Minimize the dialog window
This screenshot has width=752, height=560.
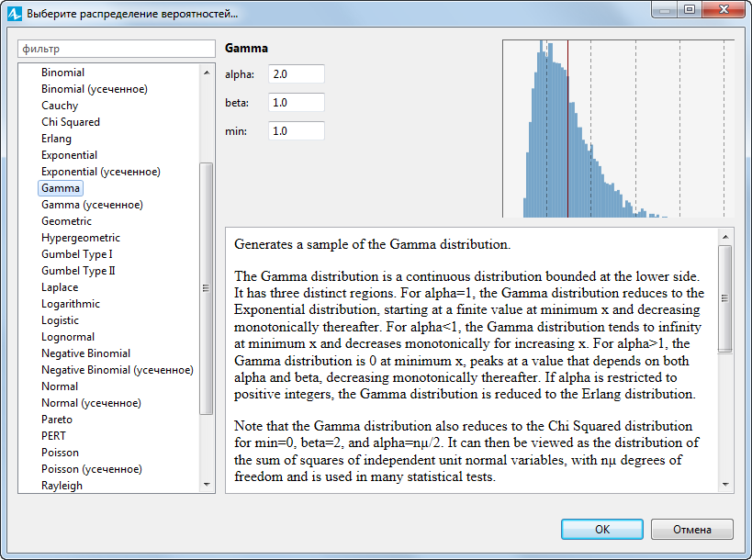(665, 9)
